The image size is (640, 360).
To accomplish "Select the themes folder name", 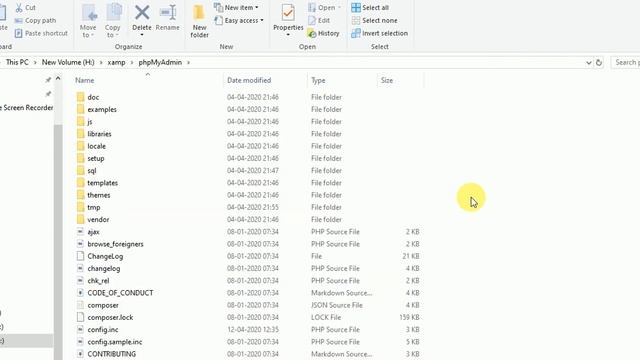I will point(99,195).
